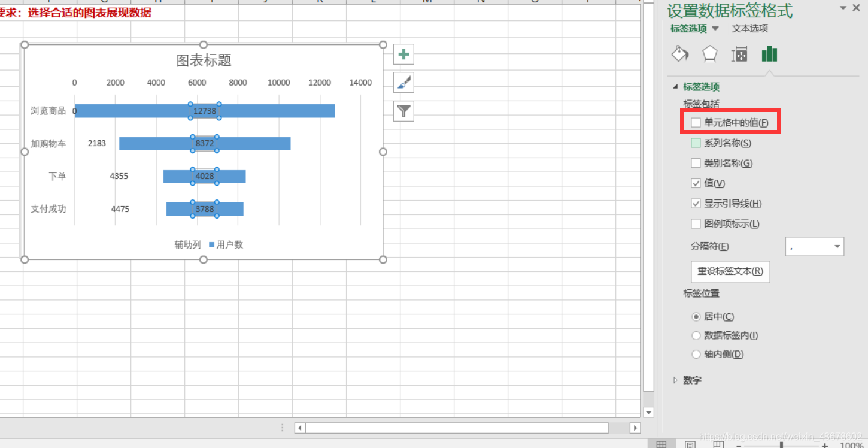Uncheck the 值 checkbox

[696, 183]
